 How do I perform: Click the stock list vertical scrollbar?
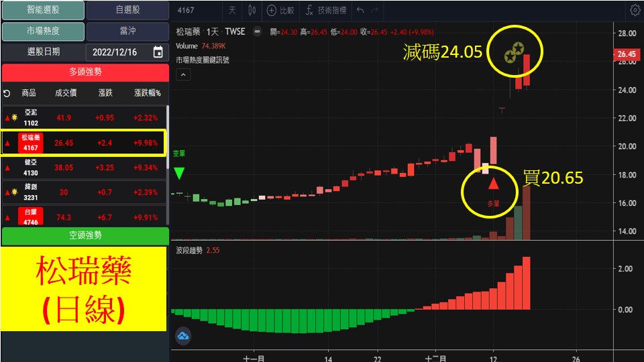coord(167,134)
